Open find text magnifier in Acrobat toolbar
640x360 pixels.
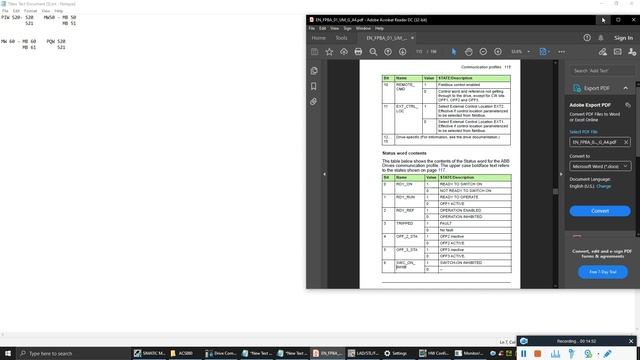[373, 52]
